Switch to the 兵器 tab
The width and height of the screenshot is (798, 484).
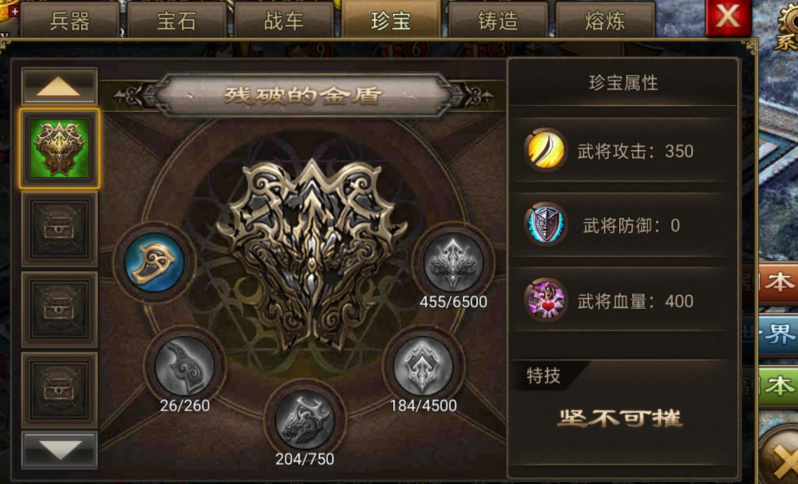[x=69, y=20]
